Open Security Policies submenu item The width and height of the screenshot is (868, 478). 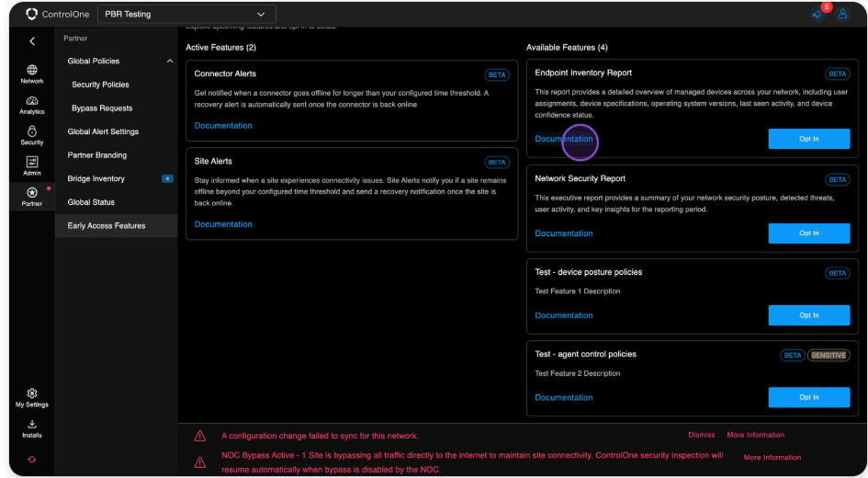click(x=100, y=85)
